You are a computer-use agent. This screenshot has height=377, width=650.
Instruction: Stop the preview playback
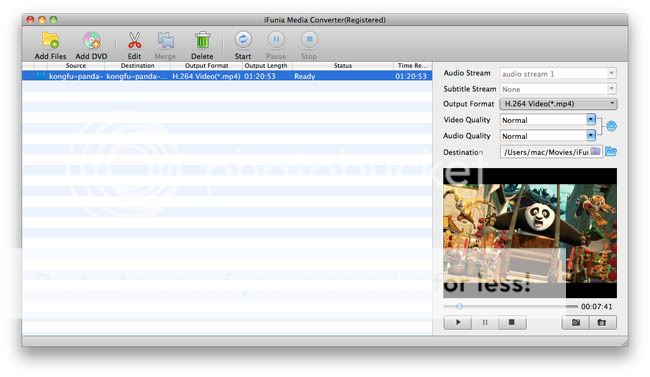click(x=512, y=322)
